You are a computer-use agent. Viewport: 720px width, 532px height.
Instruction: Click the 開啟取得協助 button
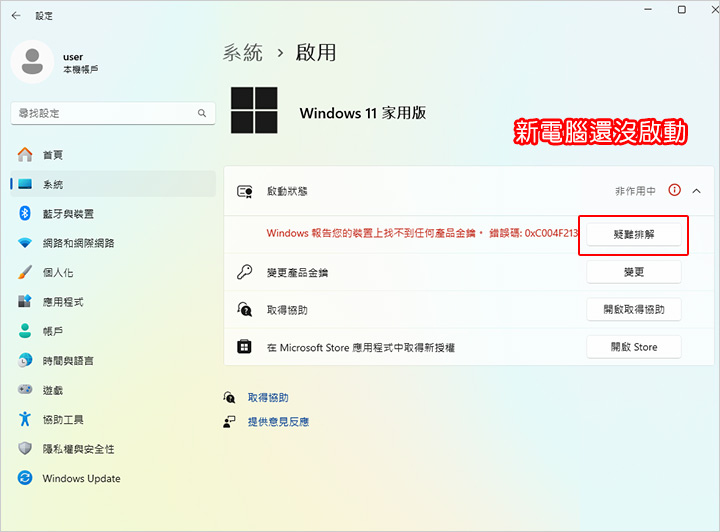pyautogui.click(x=634, y=309)
